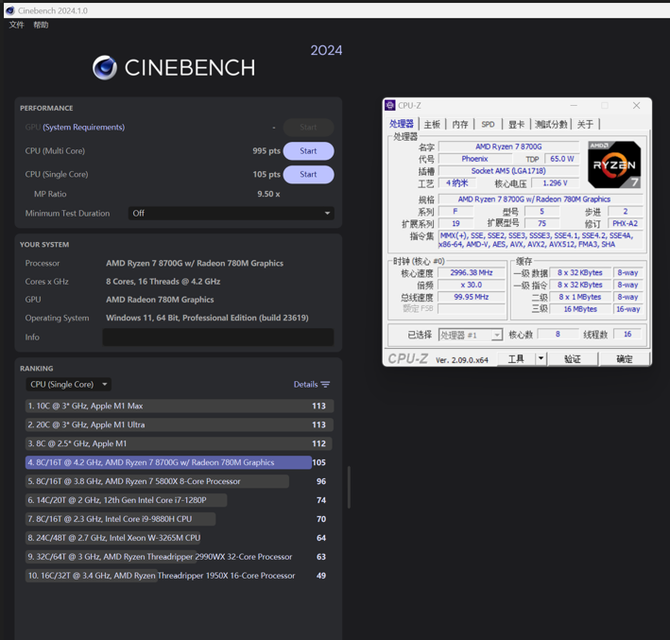The width and height of the screenshot is (670, 640).
Task: Start the CPU (Single Core) benchmark
Action: coord(308,175)
